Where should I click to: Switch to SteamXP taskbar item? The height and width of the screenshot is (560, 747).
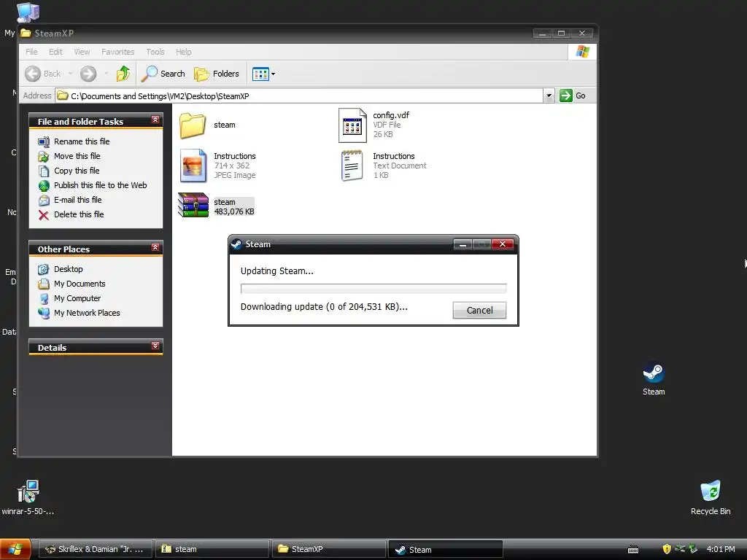tap(329, 549)
